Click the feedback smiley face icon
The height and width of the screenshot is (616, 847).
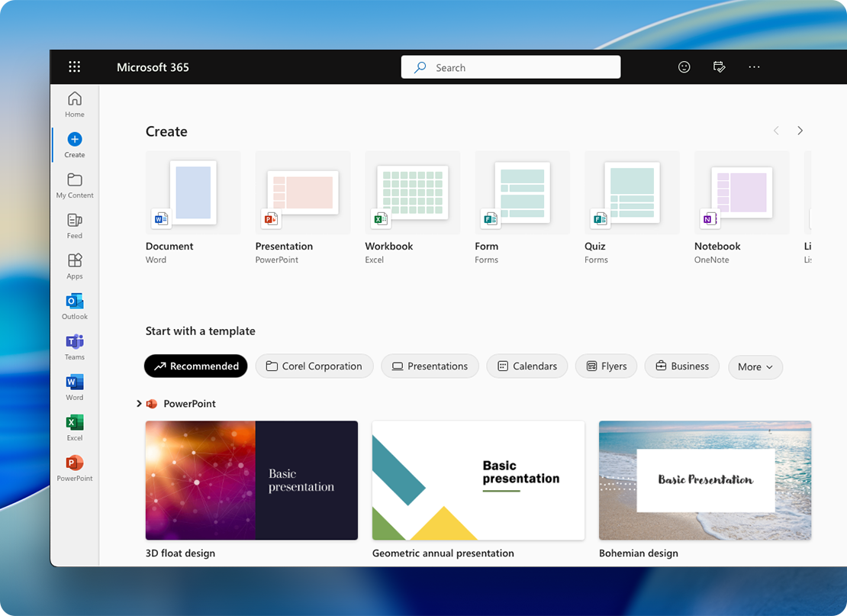click(684, 67)
